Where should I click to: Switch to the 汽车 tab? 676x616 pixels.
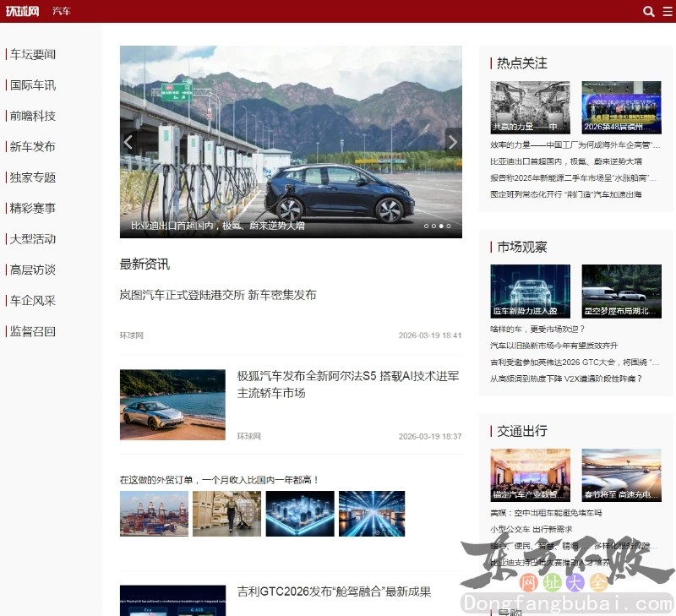(x=62, y=11)
